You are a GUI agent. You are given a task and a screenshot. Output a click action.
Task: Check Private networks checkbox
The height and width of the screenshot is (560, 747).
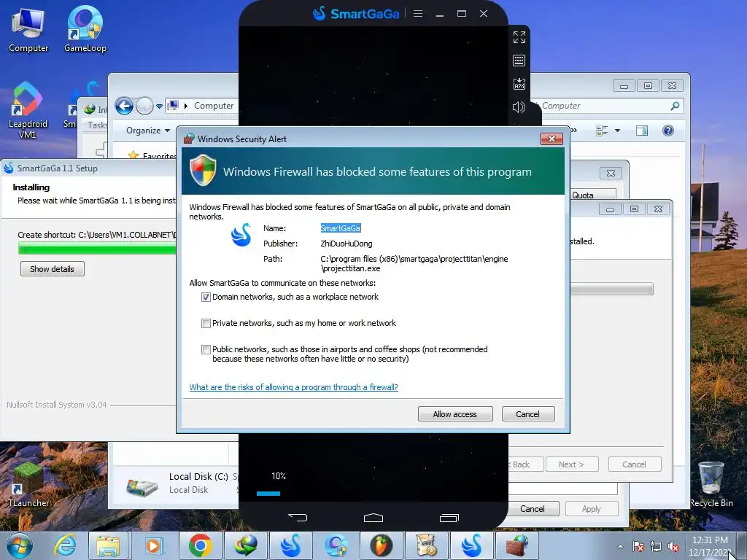206,323
